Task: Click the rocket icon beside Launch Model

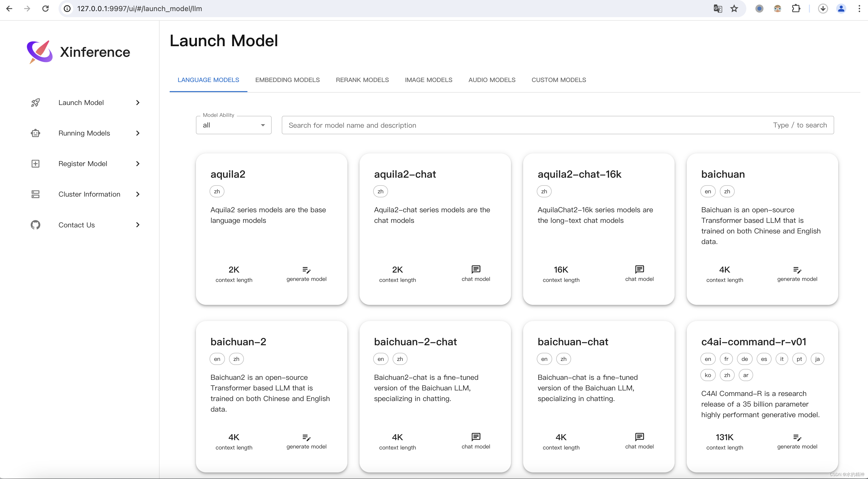Action: click(x=35, y=102)
